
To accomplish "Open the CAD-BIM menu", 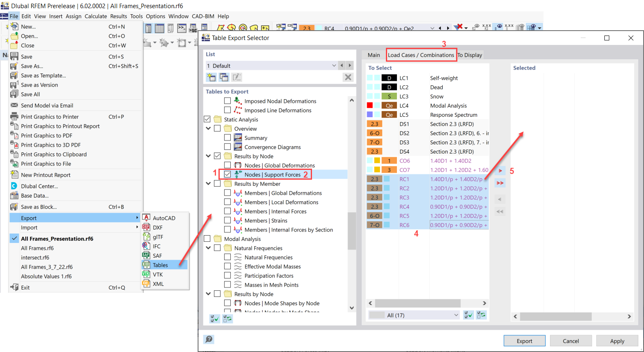I will click(203, 16).
